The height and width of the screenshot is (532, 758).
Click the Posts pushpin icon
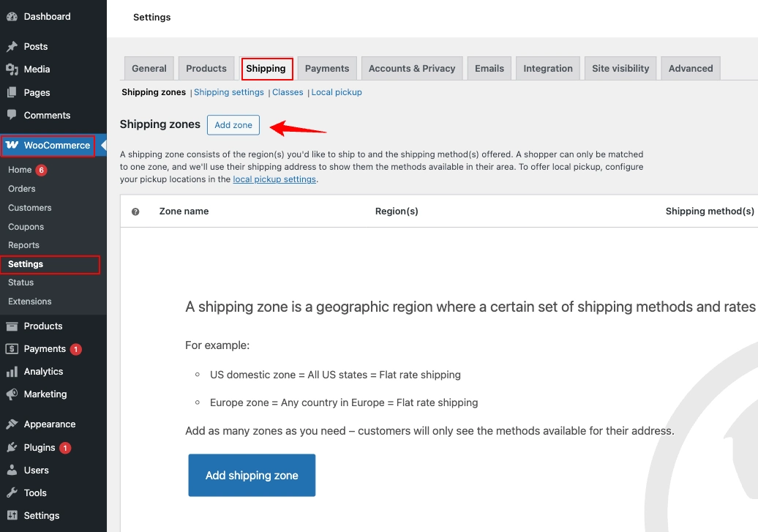pyautogui.click(x=12, y=46)
